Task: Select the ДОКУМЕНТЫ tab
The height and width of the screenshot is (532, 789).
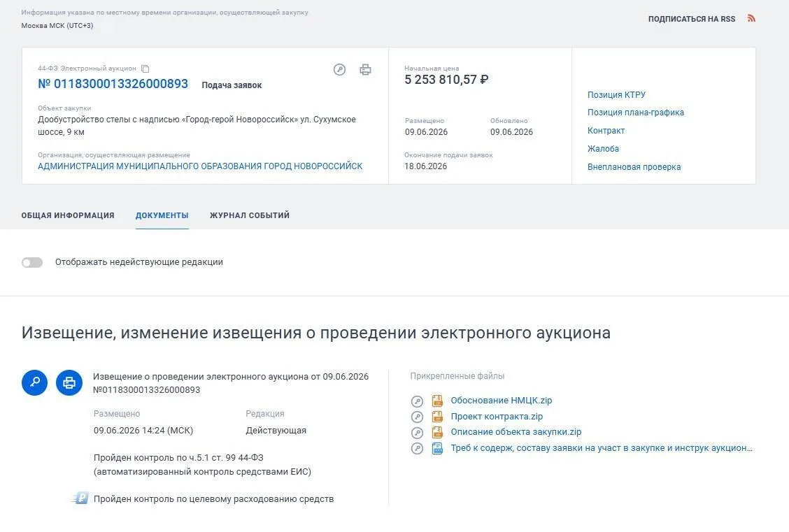Action: click(162, 215)
